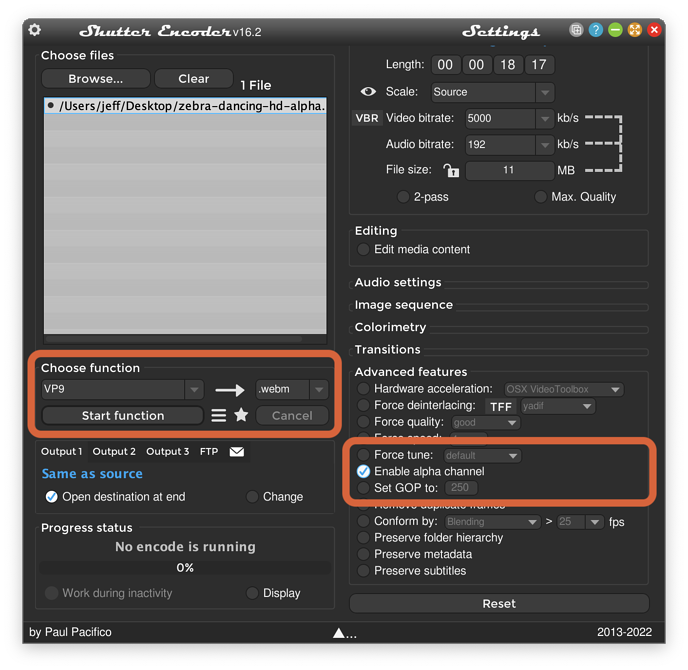Toggle the TFF field order label

501,406
